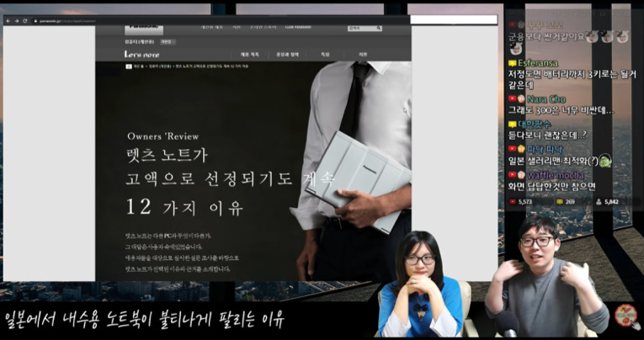
Task: Open the 개인용 dropdown next to 컴퓨터(개인용)
Action: 168,41
